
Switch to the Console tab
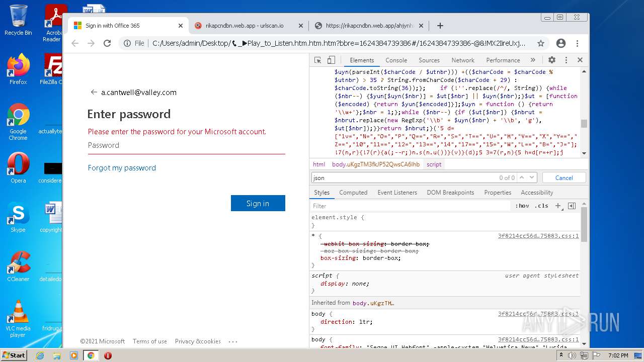(396, 60)
